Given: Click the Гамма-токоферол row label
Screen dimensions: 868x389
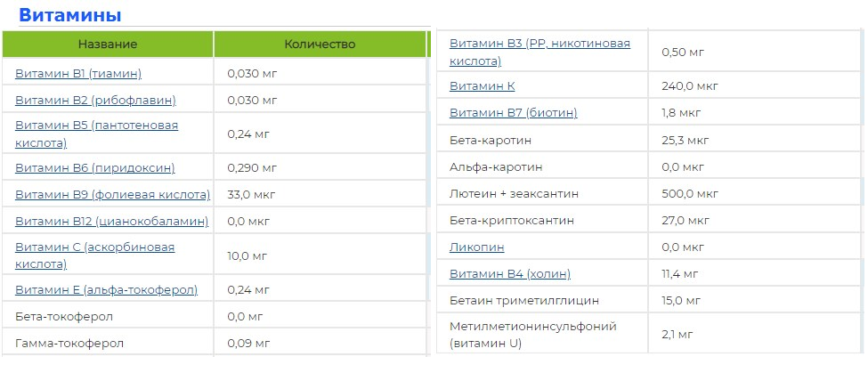Looking at the screenshot, I should tap(69, 343).
